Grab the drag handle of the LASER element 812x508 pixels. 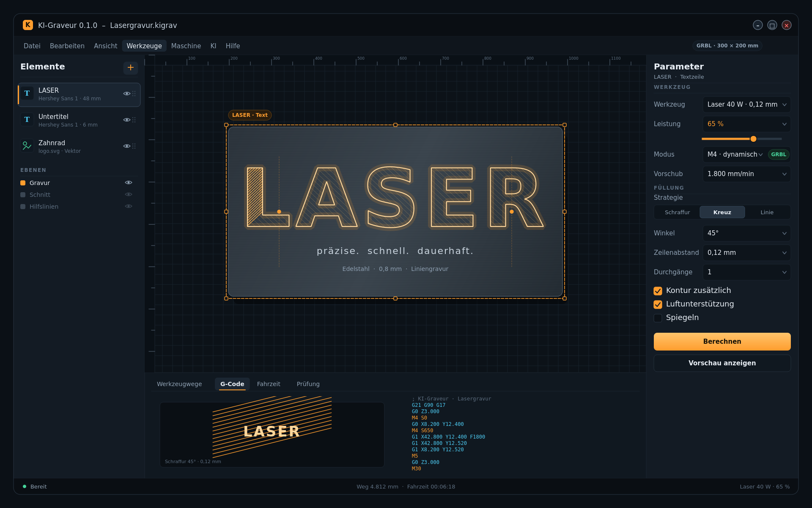click(x=134, y=94)
